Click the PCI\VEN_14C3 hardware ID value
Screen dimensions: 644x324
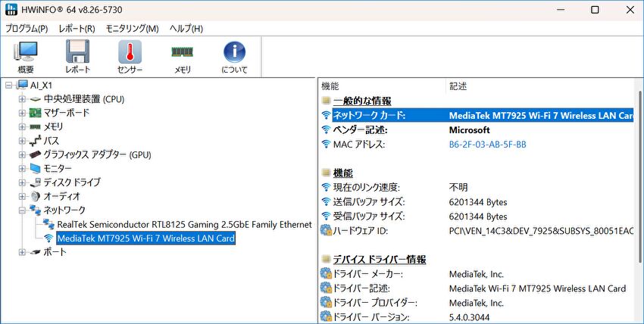[541, 231]
